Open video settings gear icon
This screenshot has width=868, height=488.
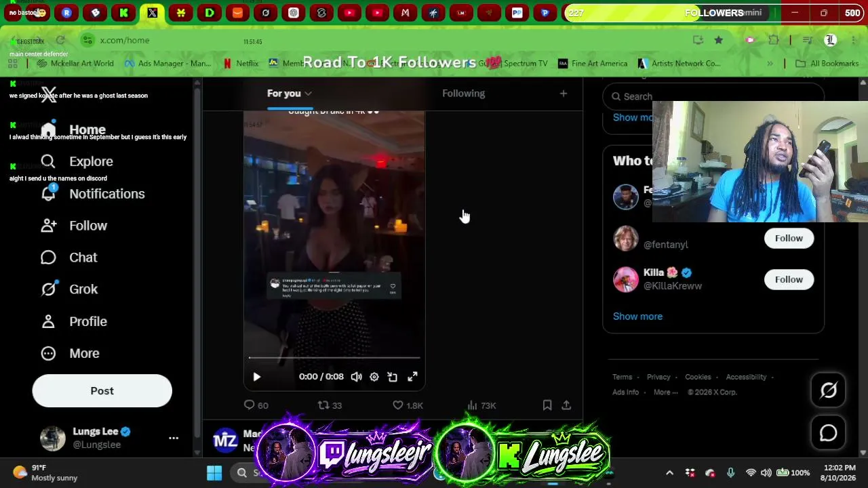[374, 377]
